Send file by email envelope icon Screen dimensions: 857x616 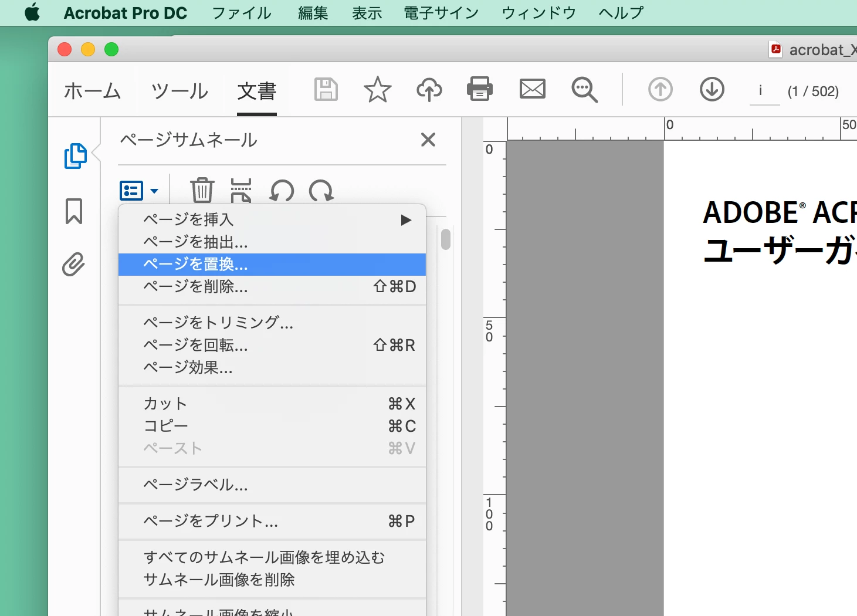[x=533, y=89]
